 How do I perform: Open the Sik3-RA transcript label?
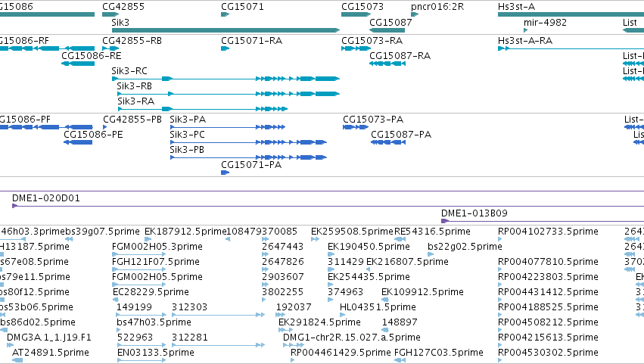pos(136,101)
